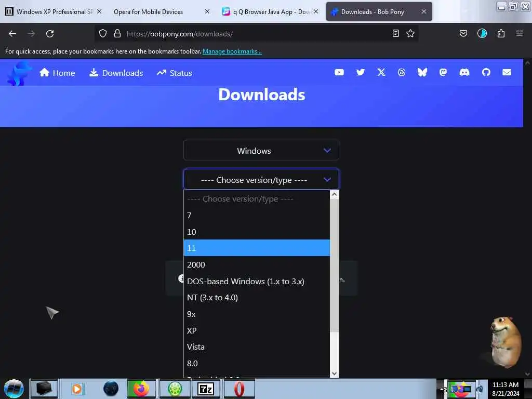The height and width of the screenshot is (399, 532).
Task: Select 8.0 from the version list
Action: point(257,363)
